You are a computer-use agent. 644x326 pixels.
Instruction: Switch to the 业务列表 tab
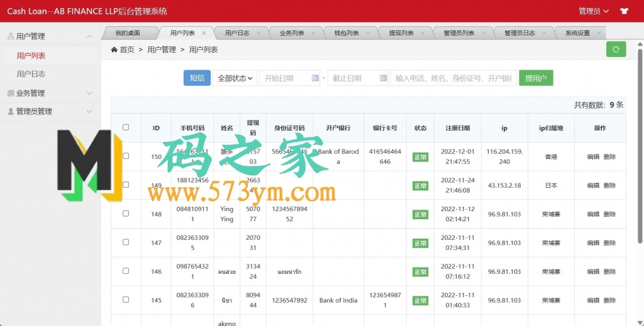coord(292,33)
